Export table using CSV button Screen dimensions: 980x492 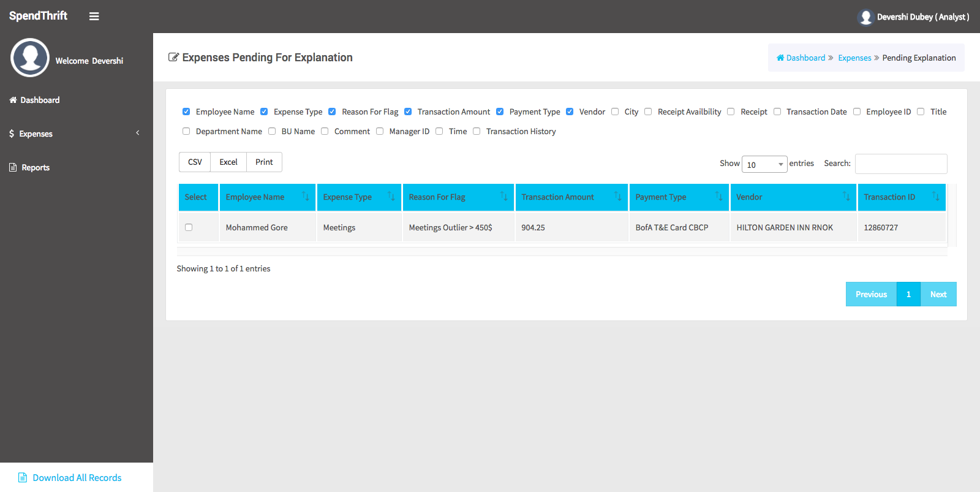195,162
